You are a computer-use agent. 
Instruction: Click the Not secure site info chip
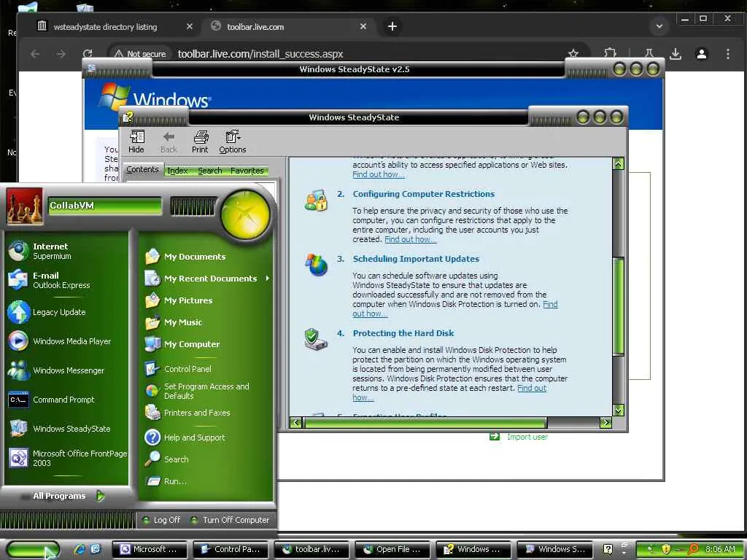click(141, 54)
